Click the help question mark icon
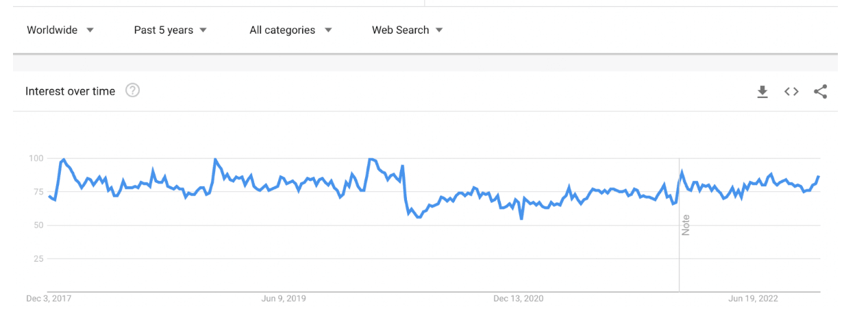868x324 pixels. (x=132, y=90)
